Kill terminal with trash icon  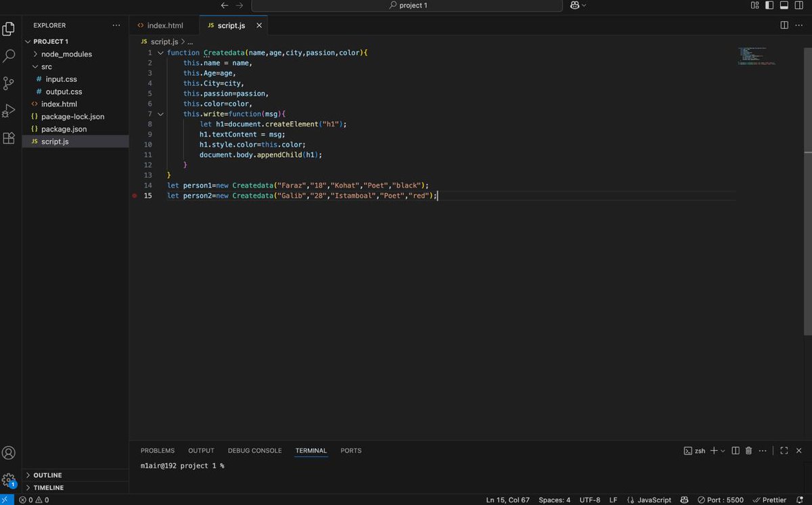[748, 450]
